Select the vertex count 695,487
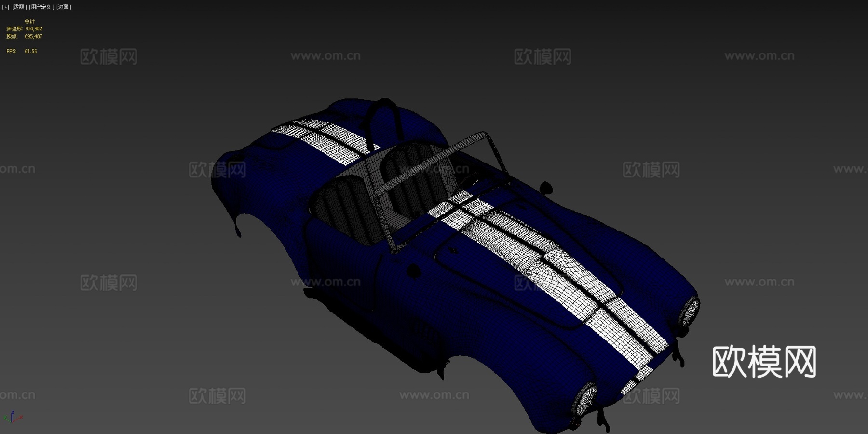Screen dimensions: 868x434 coord(34,36)
